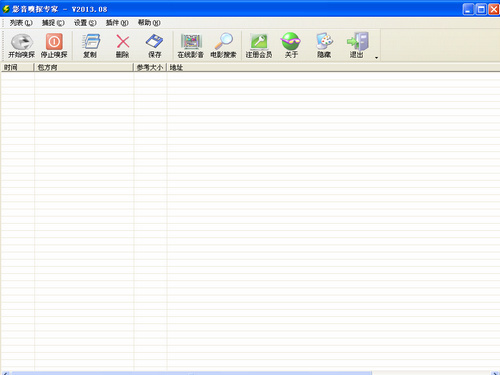Open the 插件 menu

[x=117, y=23]
